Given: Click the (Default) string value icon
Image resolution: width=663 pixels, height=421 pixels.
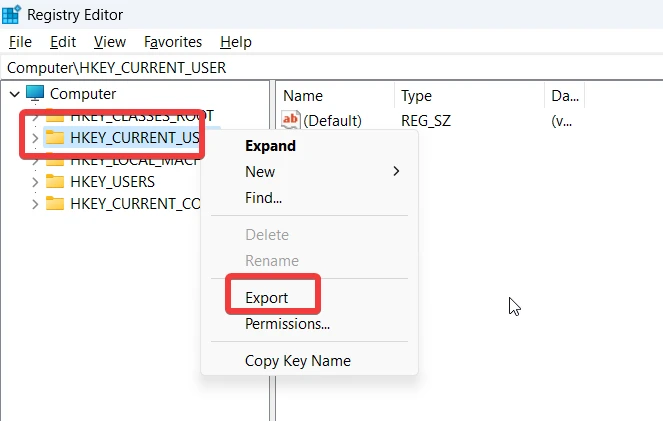Looking at the screenshot, I should [291, 120].
